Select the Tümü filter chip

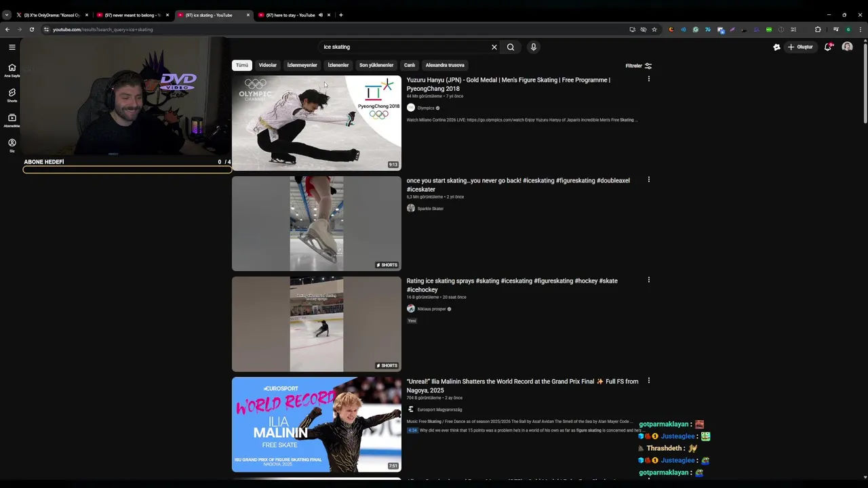tap(242, 65)
